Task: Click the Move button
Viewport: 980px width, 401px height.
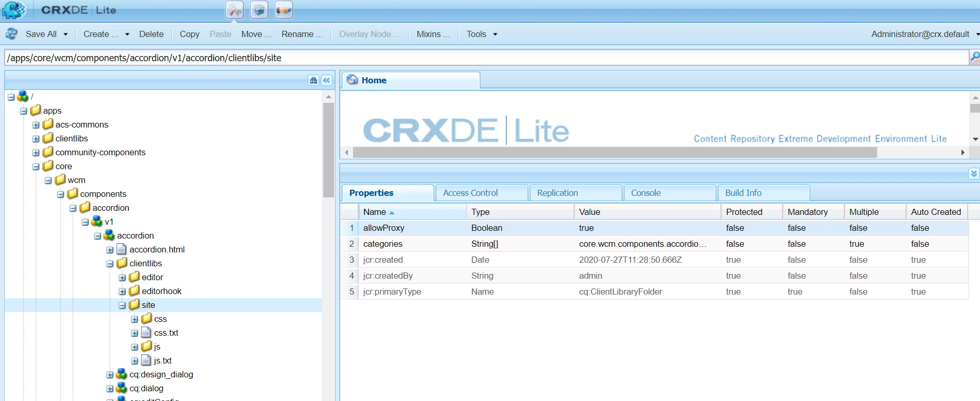Action: (x=255, y=34)
